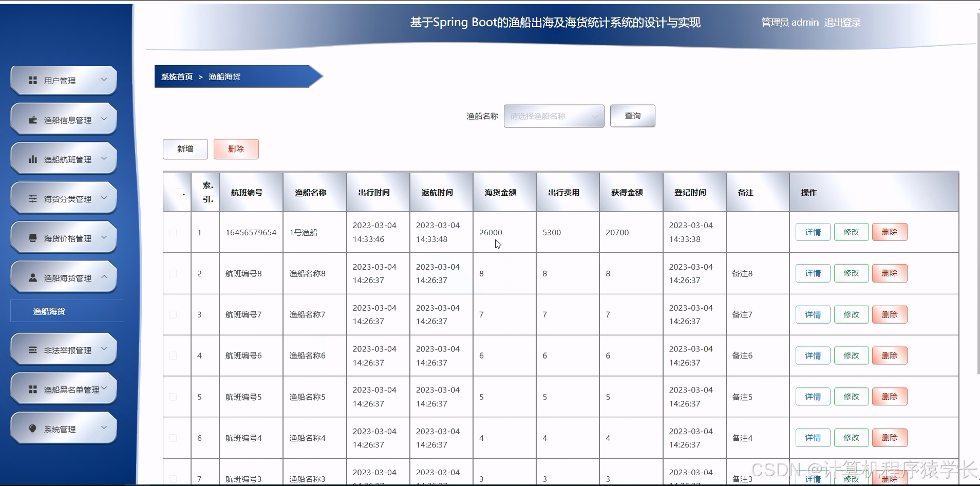Tick the checkbox for 渔船名称8 row
This screenshot has width=980, height=486.
click(173, 273)
